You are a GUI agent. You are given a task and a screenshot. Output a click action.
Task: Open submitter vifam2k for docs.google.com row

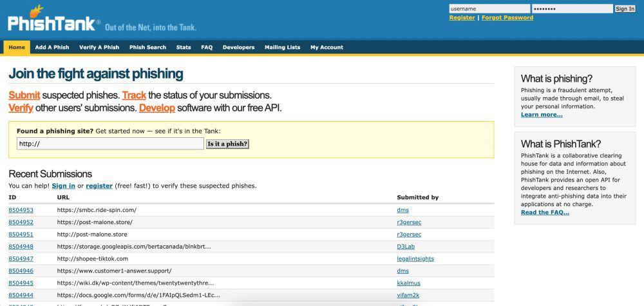coord(408,295)
